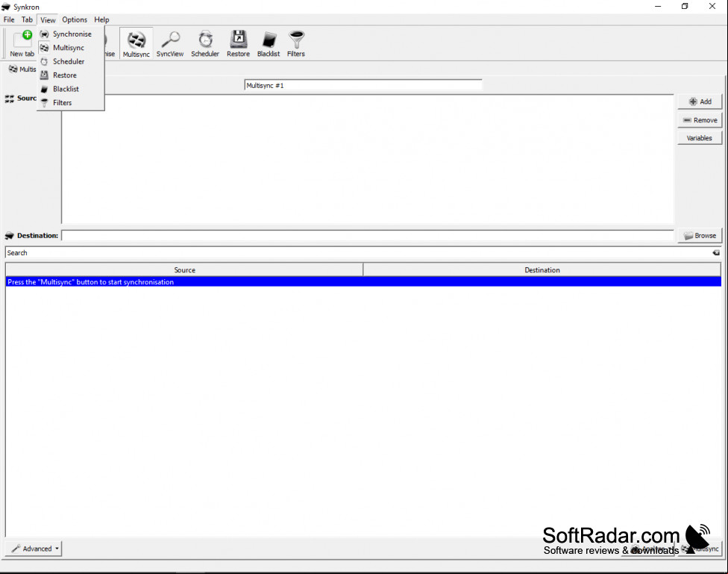
Task: Start sync with bottom-right Multisync button
Action: pyautogui.click(x=700, y=549)
